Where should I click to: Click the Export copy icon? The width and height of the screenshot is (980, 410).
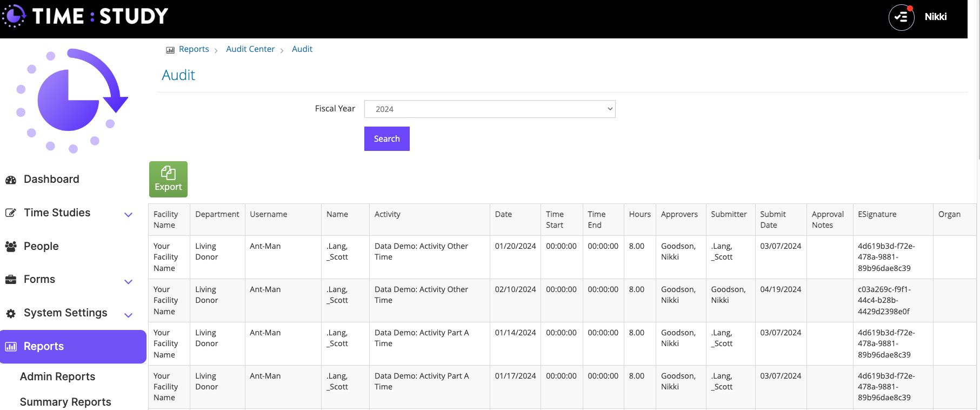168,173
